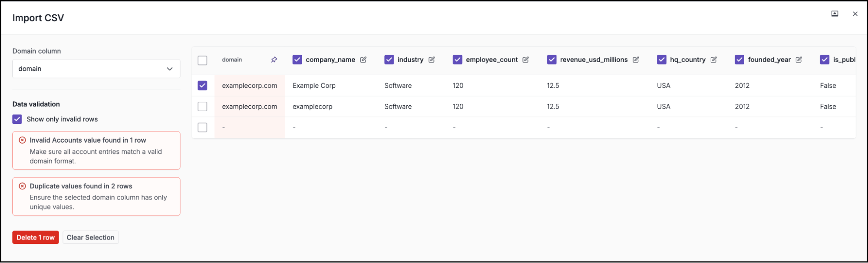This screenshot has width=868, height=263.
Task: Edit the employee_count column name
Action: coord(526,60)
